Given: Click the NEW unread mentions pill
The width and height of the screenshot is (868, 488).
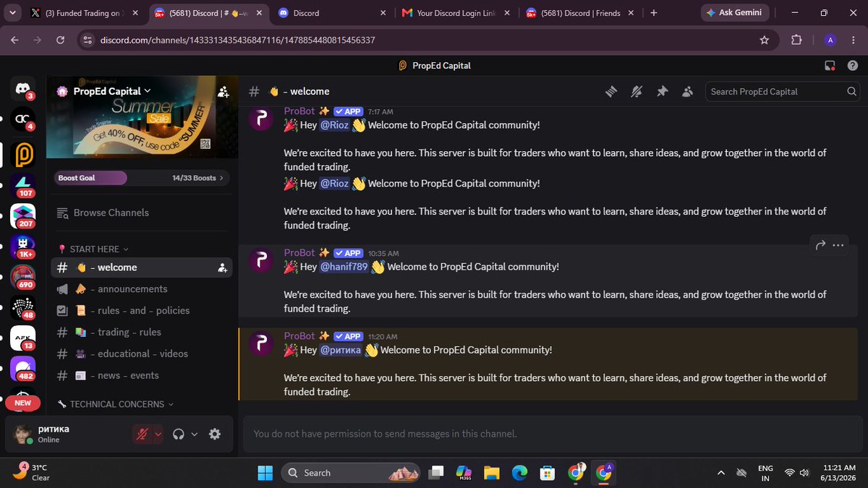Looking at the screenshot, I should click(x=23, y=403).
